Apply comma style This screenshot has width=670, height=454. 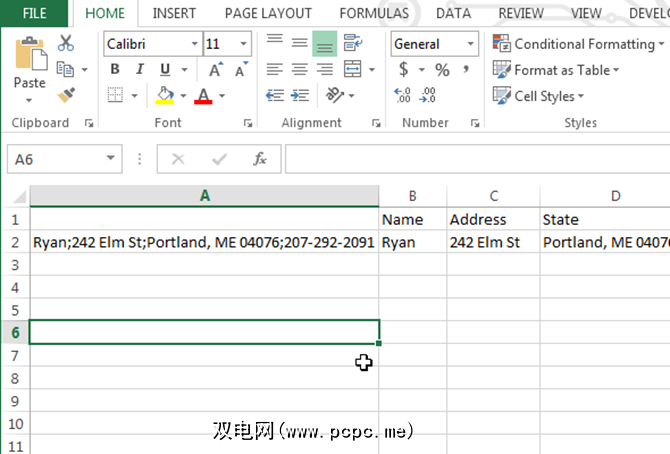click(x=466, y=69)
